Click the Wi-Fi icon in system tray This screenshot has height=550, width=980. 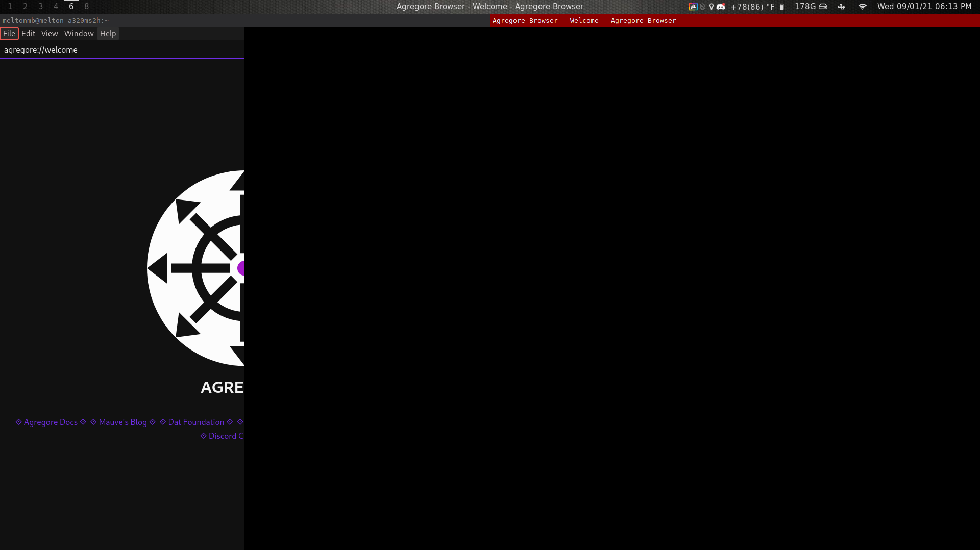[863, 7]
